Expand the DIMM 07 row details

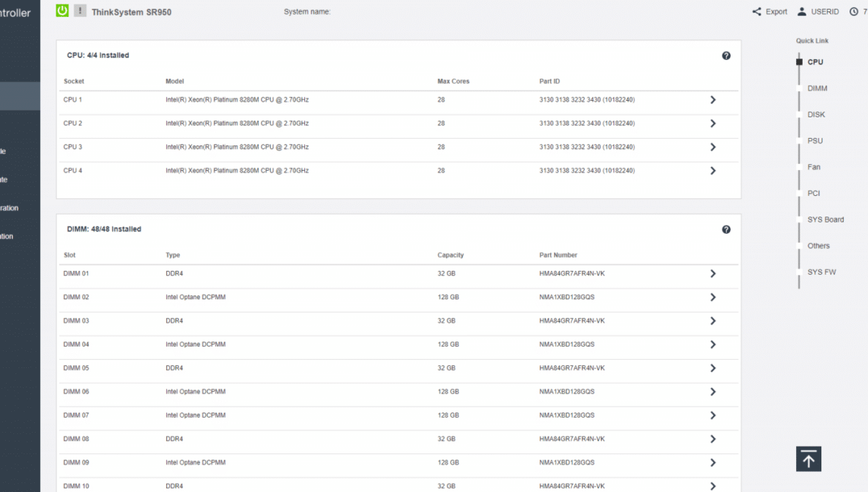coord(713,416)
